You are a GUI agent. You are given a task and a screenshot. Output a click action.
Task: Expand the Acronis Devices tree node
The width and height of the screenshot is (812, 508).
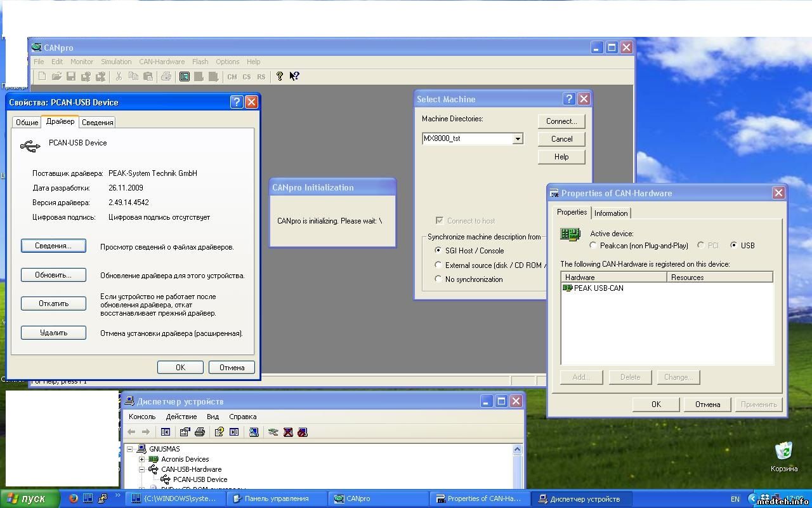click(x=141, y=459)
